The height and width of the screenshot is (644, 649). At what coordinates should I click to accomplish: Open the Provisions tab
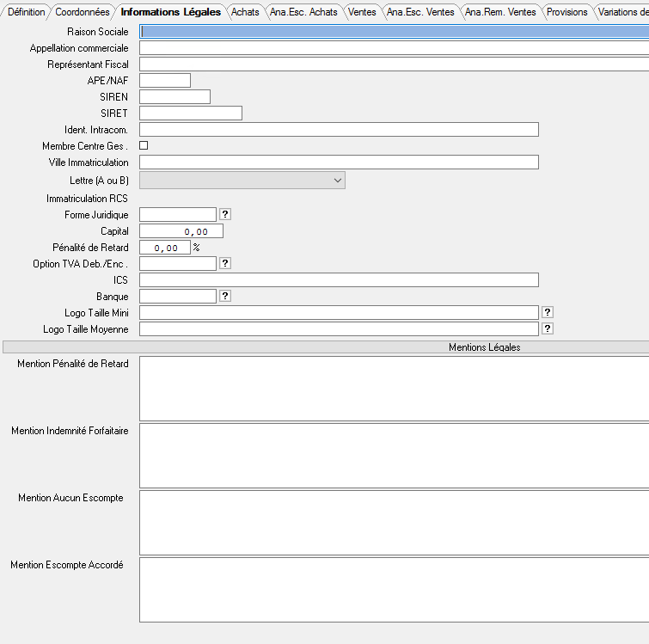point(567,12)
